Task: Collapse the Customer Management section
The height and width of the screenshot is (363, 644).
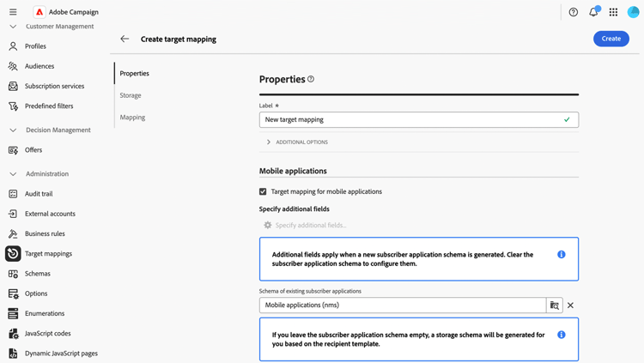Action: [x=13, y=27]
